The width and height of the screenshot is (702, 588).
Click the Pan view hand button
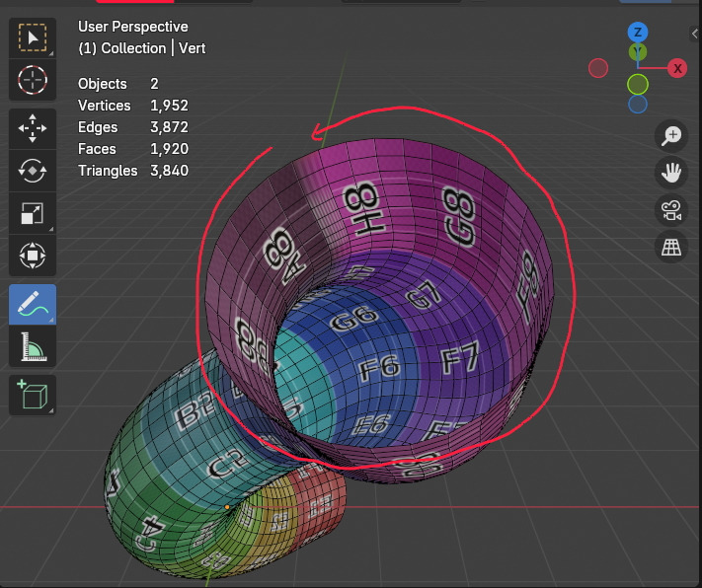click(671, 173)
